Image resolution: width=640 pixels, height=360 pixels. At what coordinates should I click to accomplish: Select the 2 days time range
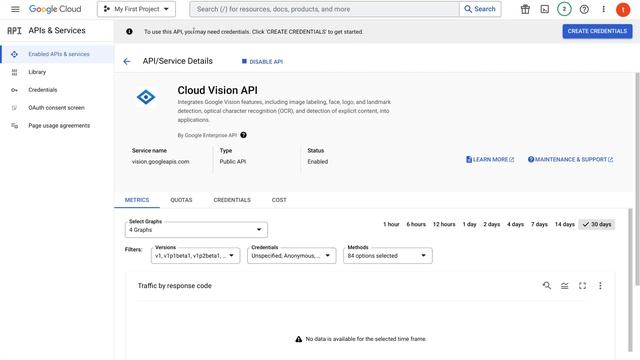(491, 224)
